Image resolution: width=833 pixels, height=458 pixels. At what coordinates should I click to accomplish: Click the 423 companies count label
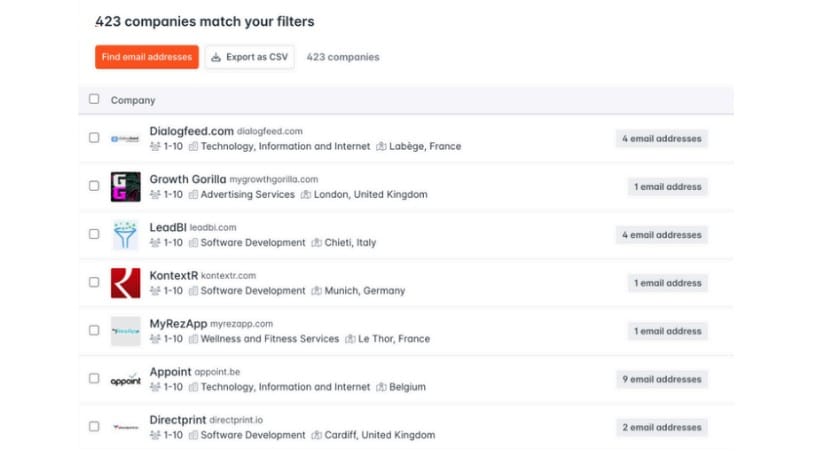coord(343,57)
